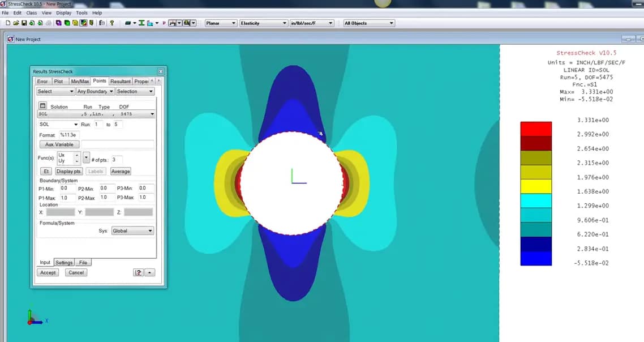Switch to the Min/Max tab
Viewport: 644px width, 342px height.
pyautogui.click(x=79, y=81)
